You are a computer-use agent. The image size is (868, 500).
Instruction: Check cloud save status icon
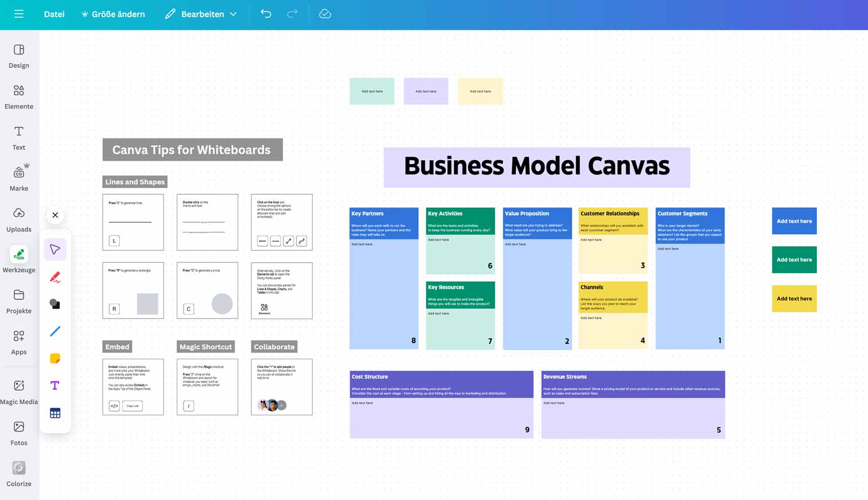(x=325, y=14)
